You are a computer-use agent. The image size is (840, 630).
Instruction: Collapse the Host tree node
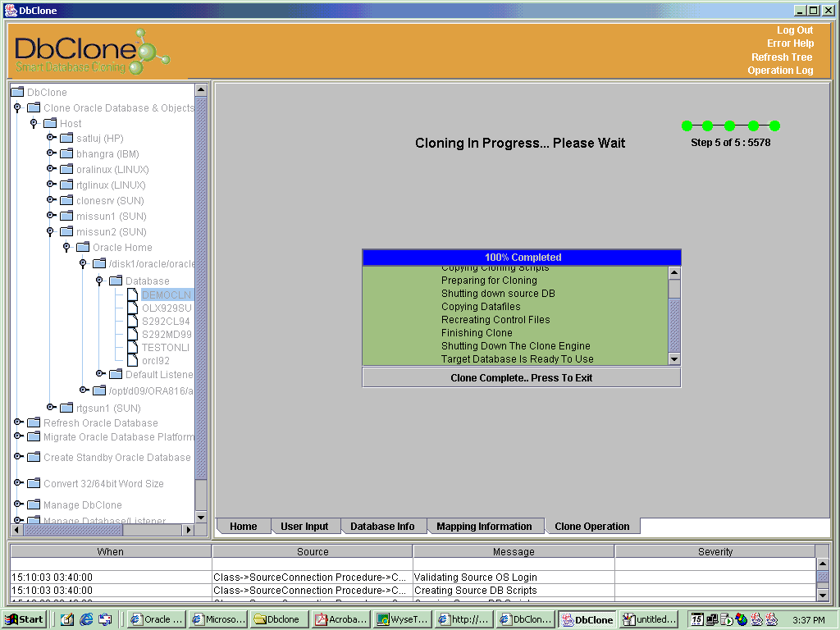pos(34,123)
